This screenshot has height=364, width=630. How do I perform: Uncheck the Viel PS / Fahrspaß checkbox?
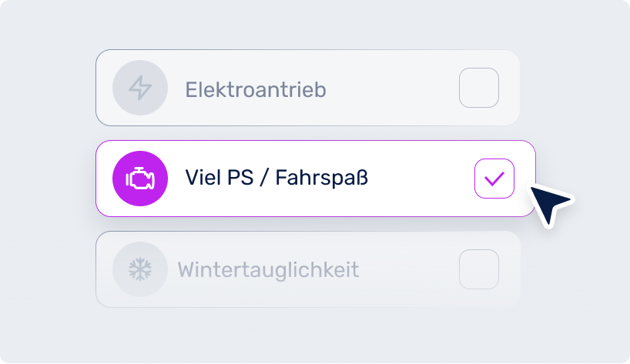pos(494,179)
